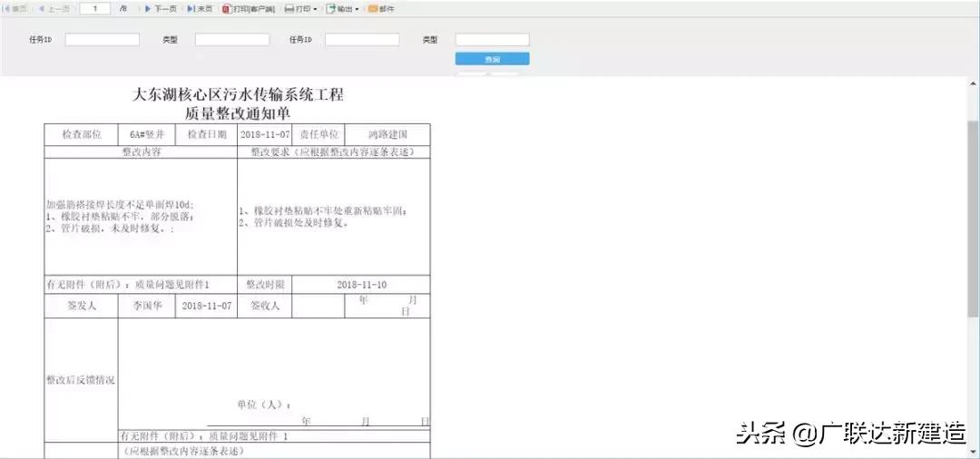The height and width of the screenshot is (459, 980).
Task: Focus the second 类型 input field
Action: click(493, 39)
